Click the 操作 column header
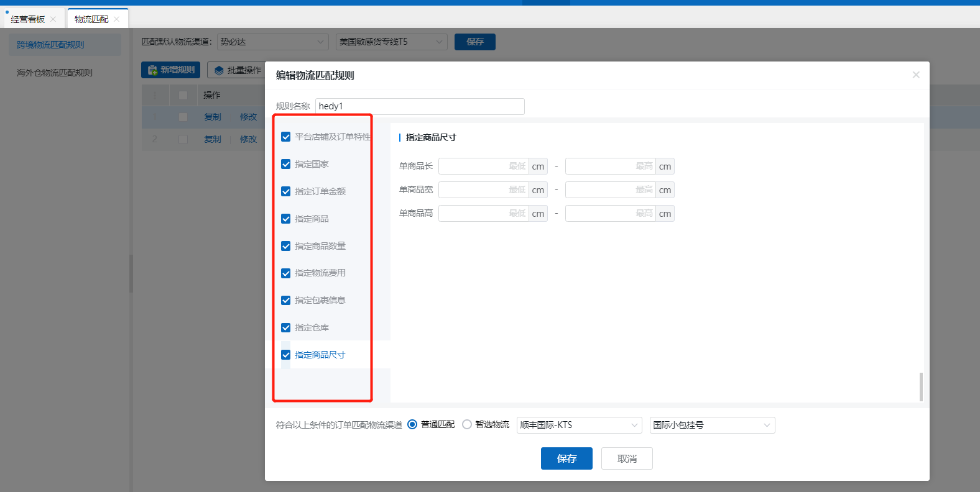 point(212,95)
